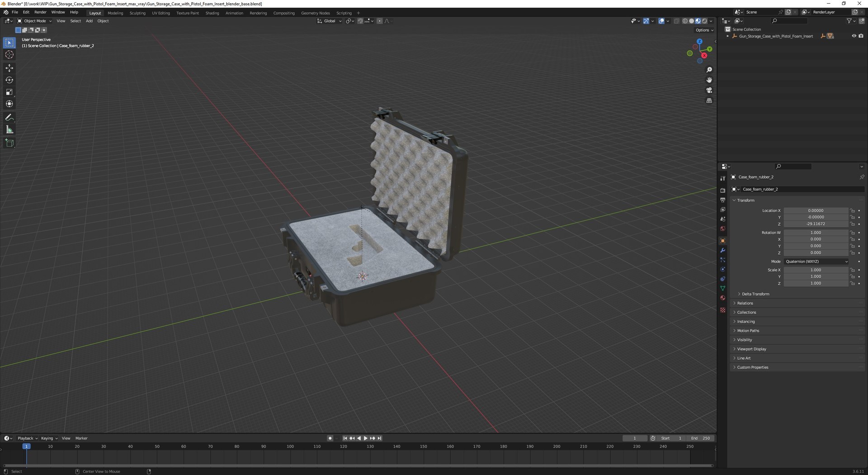Open the Render properties tab

[722, 190]
